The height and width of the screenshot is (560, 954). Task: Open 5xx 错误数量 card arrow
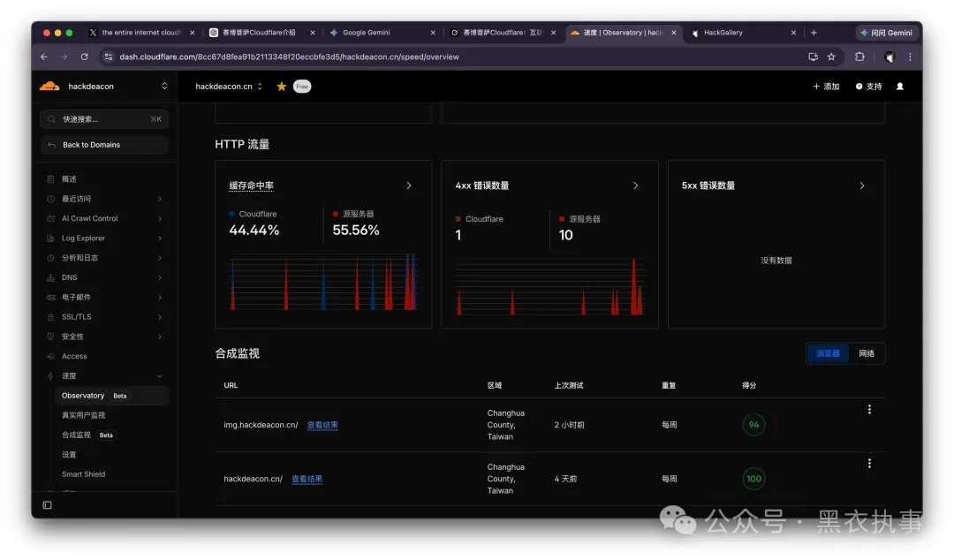click(861, 185)
